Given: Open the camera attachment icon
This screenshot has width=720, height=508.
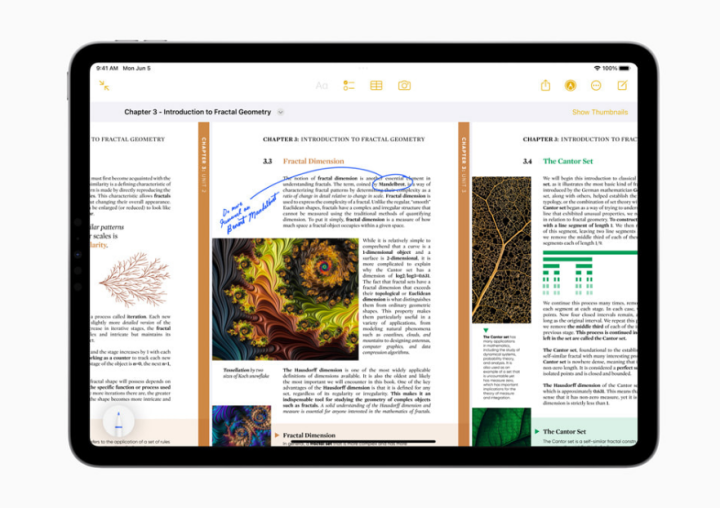Looking at the screenshot, I should point(404,85).
